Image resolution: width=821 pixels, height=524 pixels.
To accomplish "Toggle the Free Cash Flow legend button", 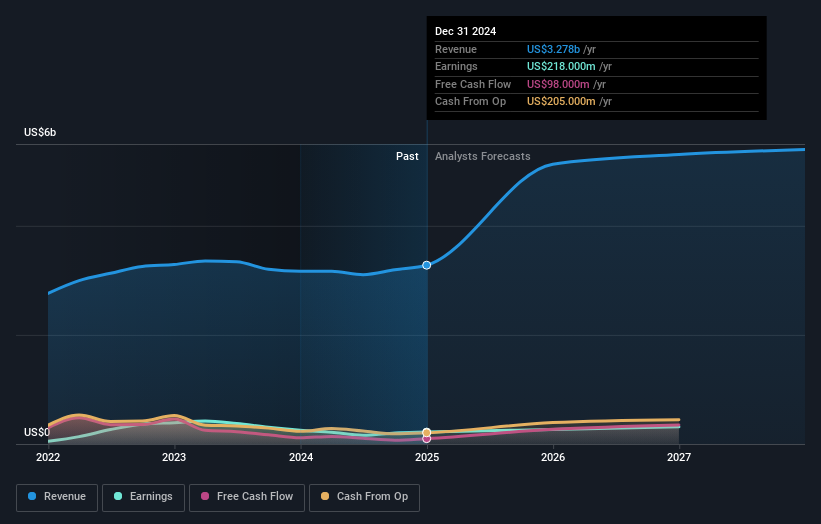I will 247,497.
